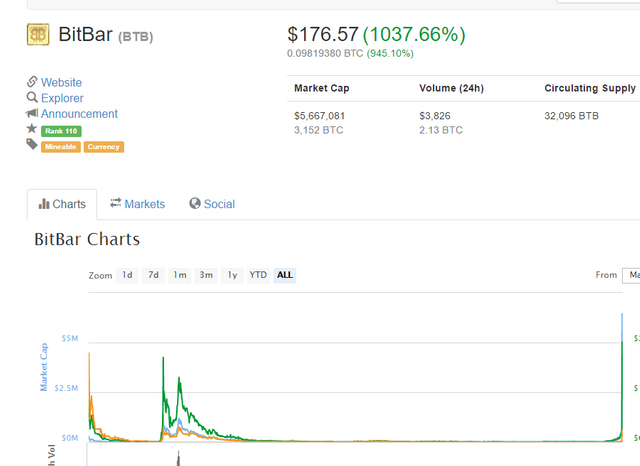
Task: Click the $5,667,081 market cap value
Action: point(320,116)
